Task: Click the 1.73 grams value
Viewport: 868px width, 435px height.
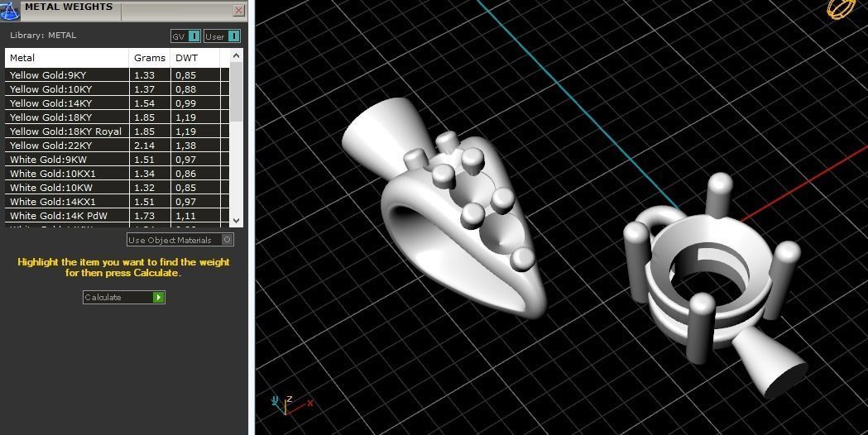Action: [x=145, y=216]
